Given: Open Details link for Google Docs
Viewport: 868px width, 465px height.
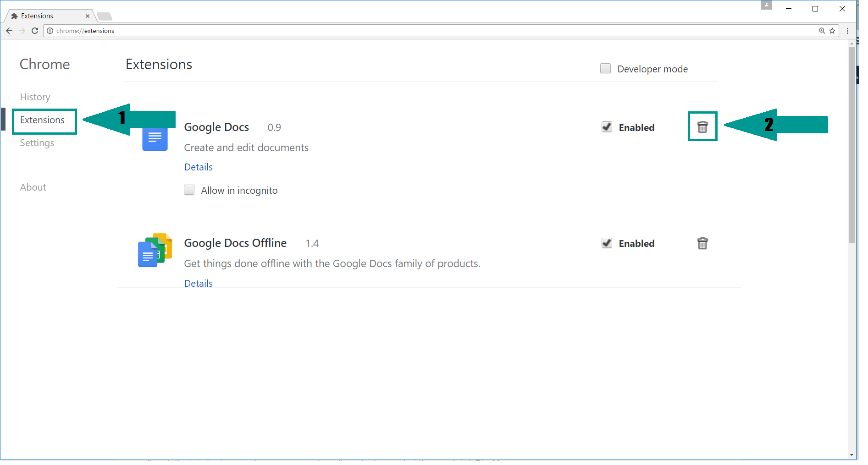Looking at the screenshot, I should click(198, 167).
